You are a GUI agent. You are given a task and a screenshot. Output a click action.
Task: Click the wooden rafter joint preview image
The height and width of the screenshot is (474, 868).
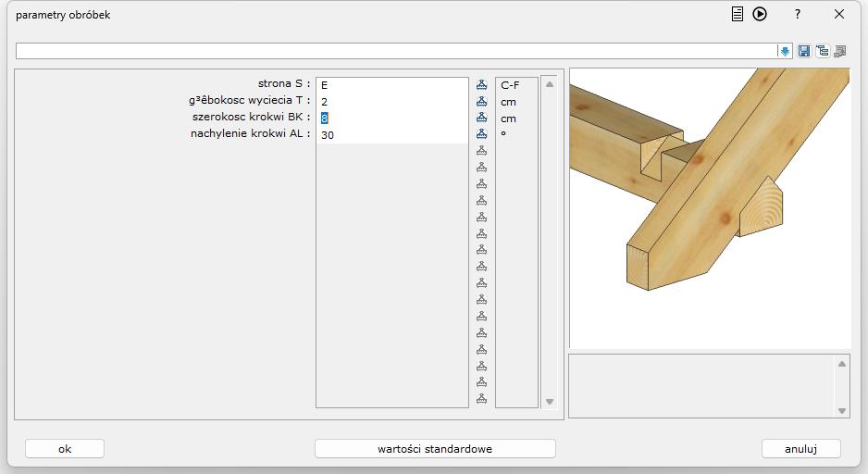click(709, 207)
